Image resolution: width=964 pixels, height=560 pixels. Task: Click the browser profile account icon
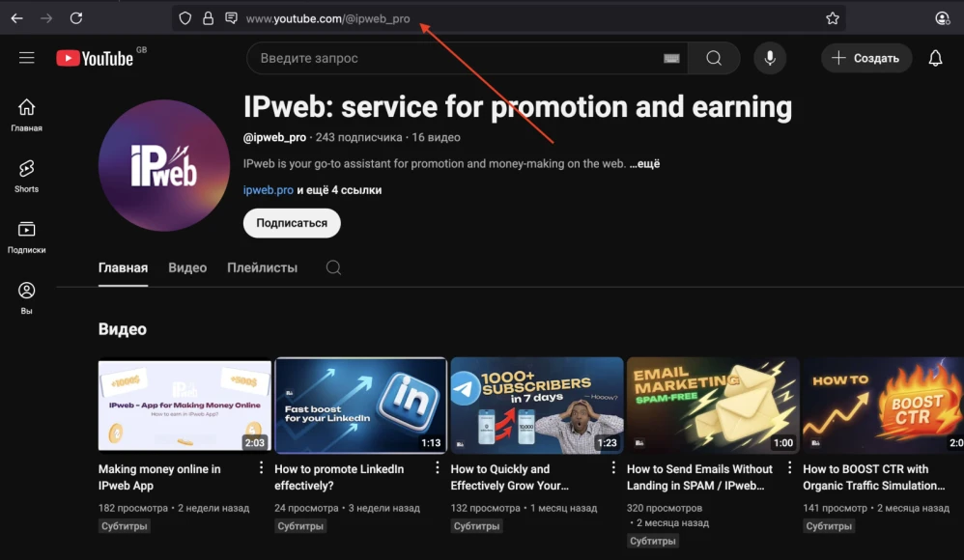click(940, 17)
